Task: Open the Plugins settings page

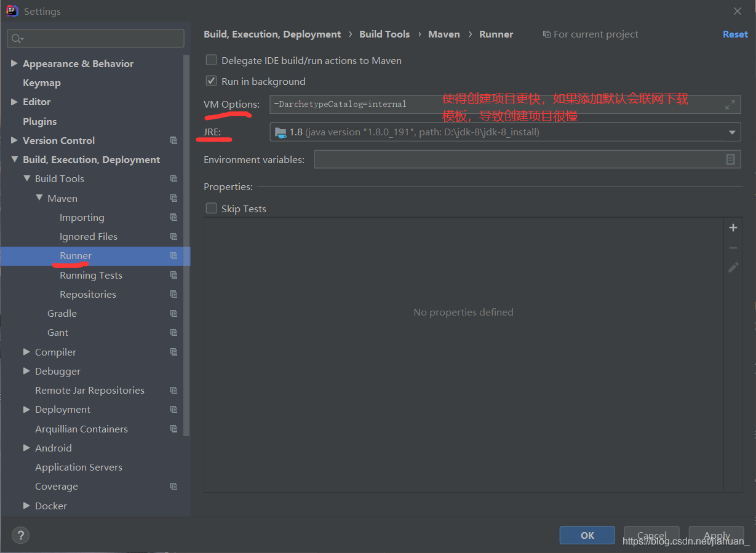Action: (x=39, y=121)
